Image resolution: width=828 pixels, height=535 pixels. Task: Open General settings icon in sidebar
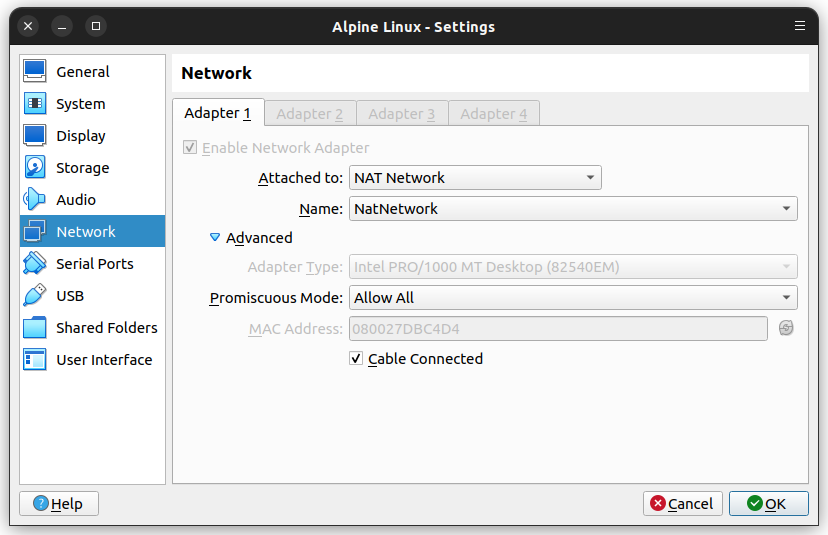35,71
